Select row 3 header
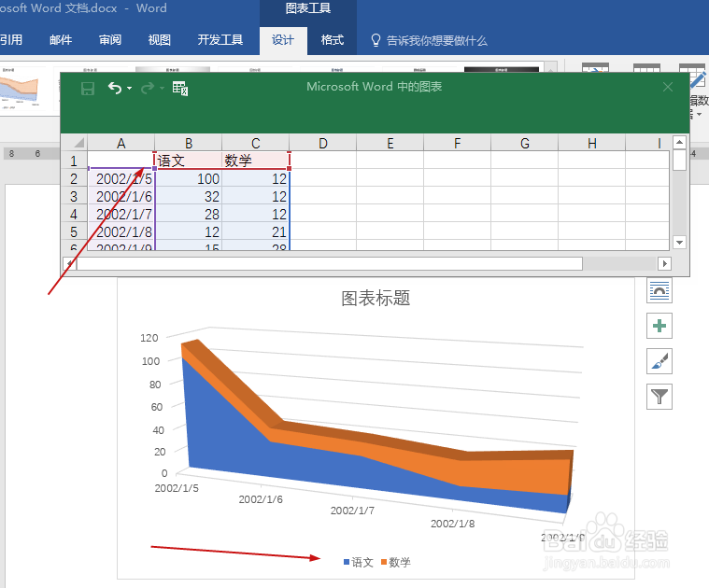 (74, 196)
